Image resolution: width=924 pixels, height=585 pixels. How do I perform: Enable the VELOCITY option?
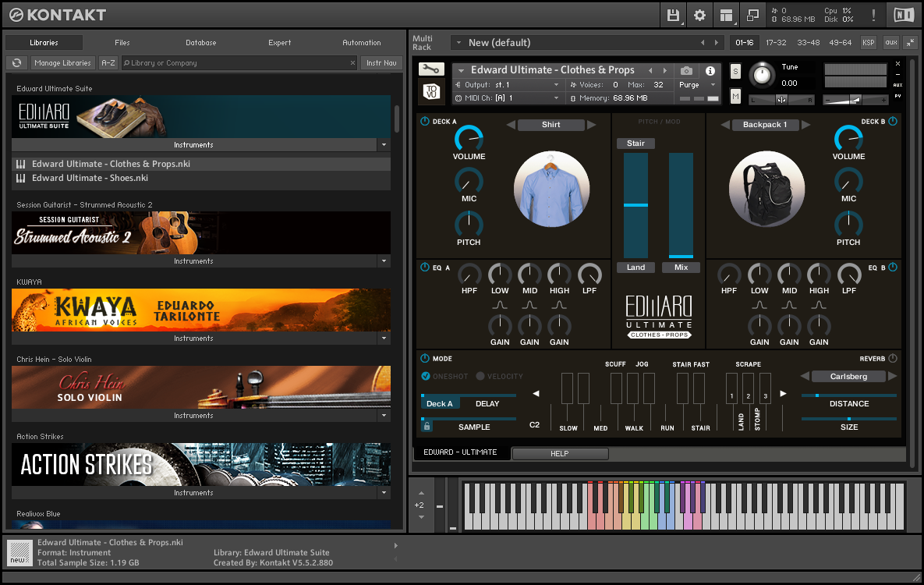click(x=480, y=376)
